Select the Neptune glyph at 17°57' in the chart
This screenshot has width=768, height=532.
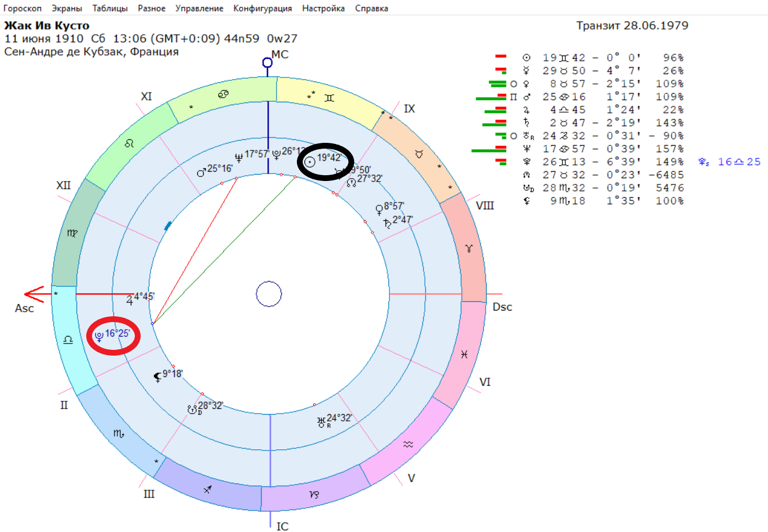[239, 157]
